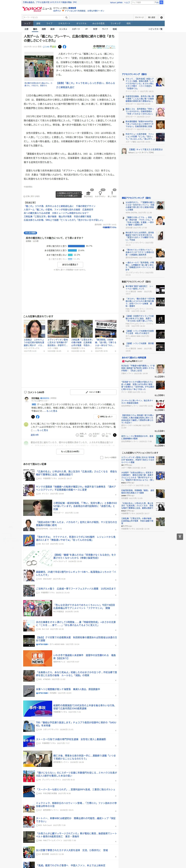Click the keyword search magnifier icon
Viewport: 186px width, 868px height.
point(66,18)
